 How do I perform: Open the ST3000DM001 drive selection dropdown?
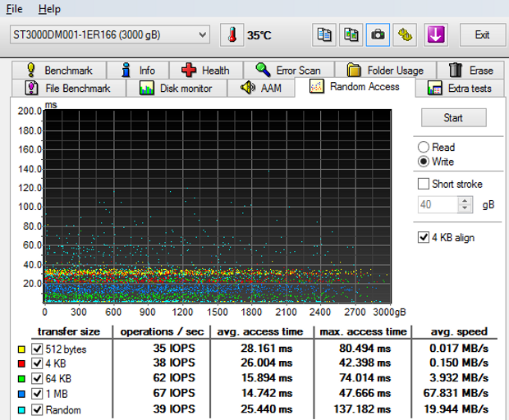[110, 34]
